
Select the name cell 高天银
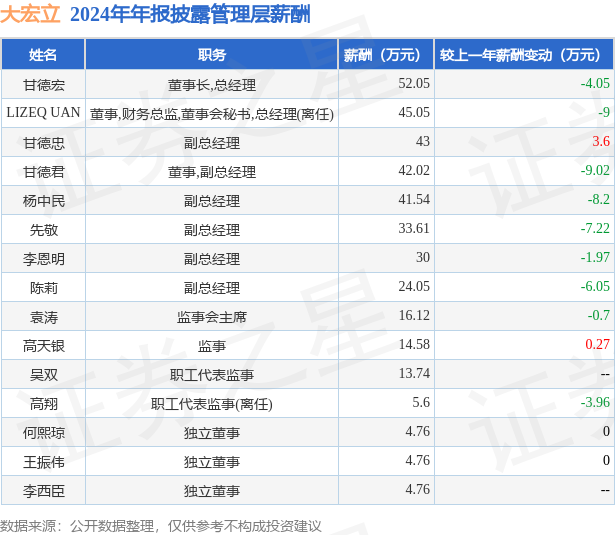click(x=44, y=346)
